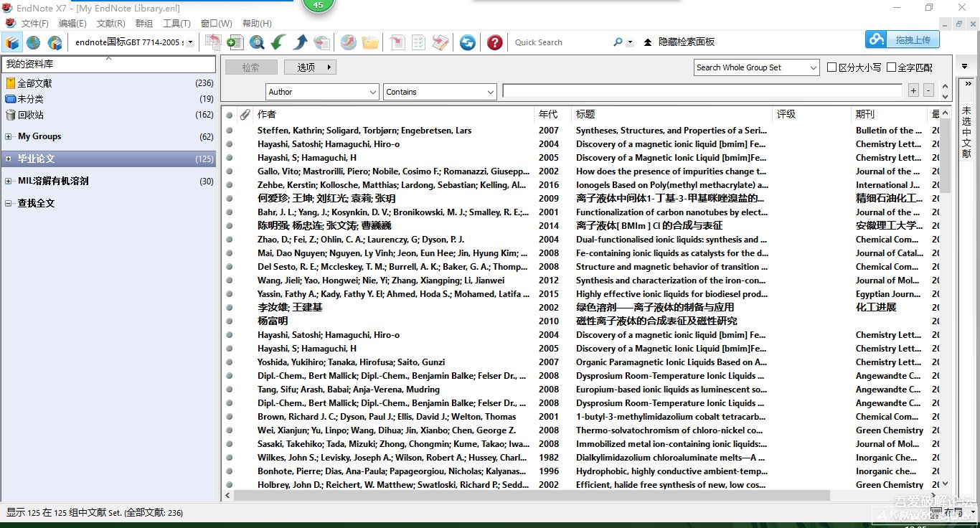
Task: Click the Quick Search magnifier icon
Action: 618,42
